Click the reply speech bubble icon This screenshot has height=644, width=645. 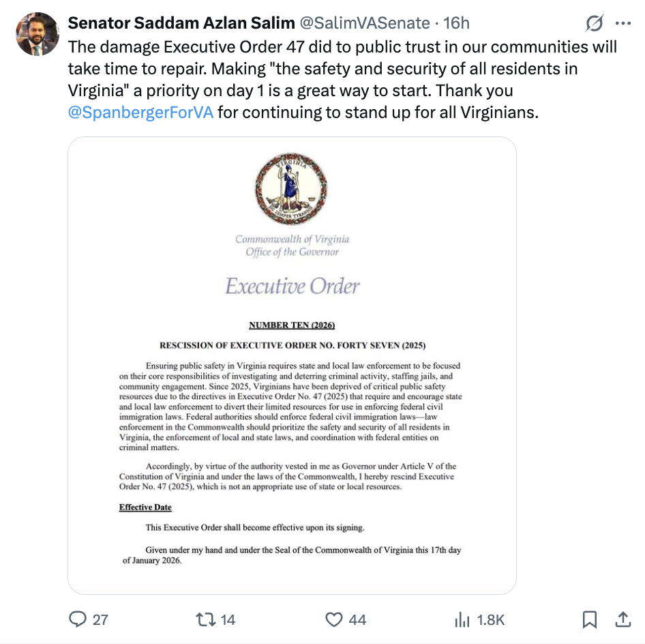(x=78, y=619)
